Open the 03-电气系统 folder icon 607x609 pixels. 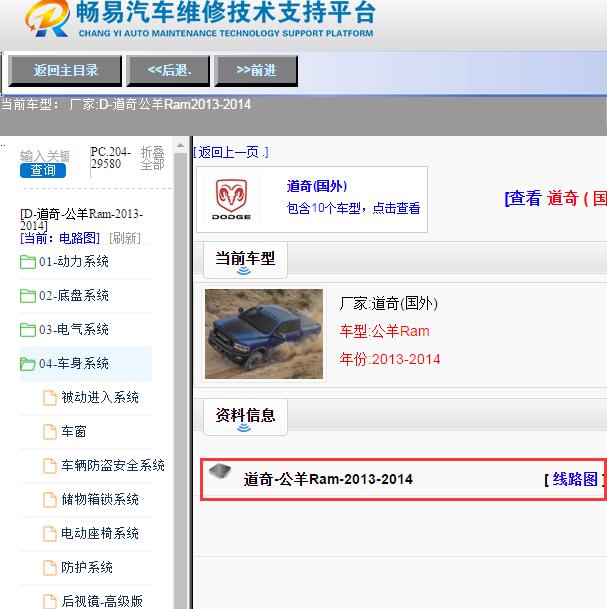click(x=28, y=330)
